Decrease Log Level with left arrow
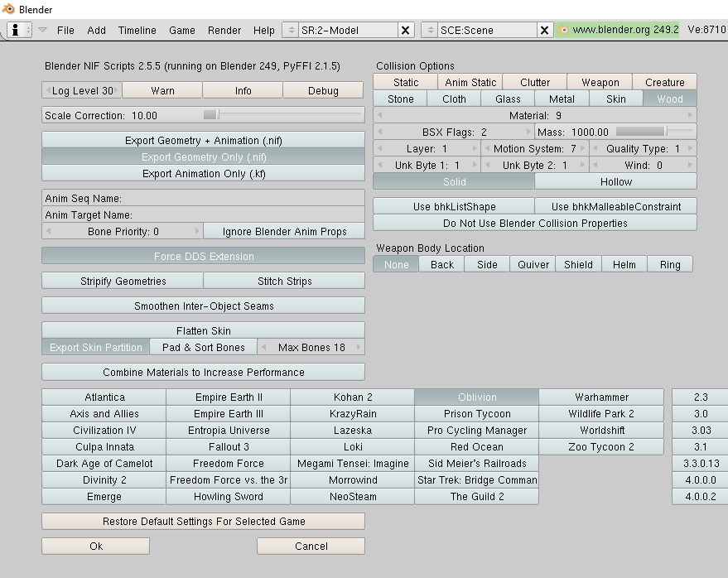 (x=47, y=90)
